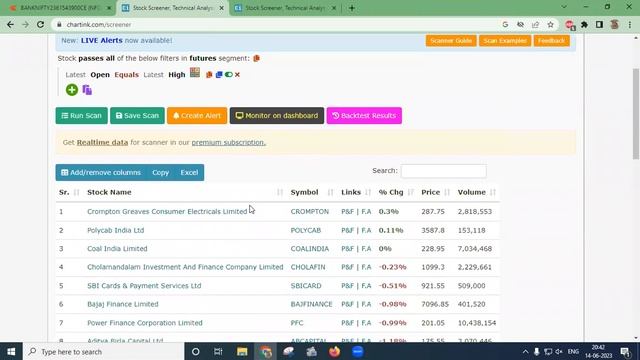Image resolution: width=640 pixels, height=360 pixels.
Task: Sort the table by Stock Name column
Action: click(185, 192)
